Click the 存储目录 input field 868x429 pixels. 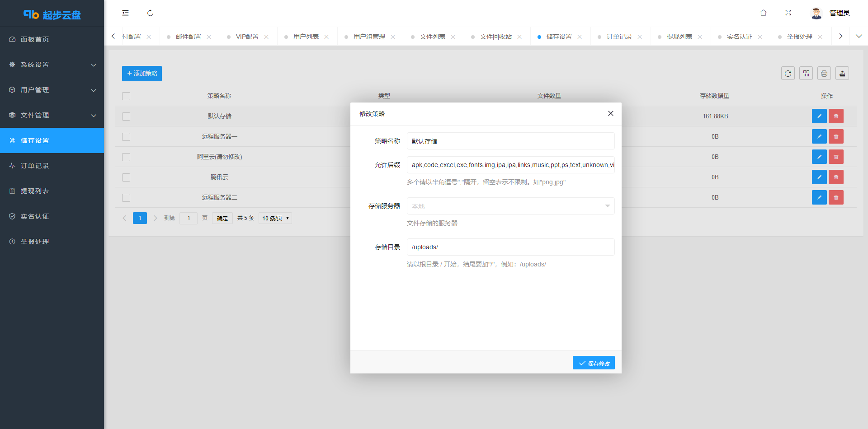click(x=510, y=247)
